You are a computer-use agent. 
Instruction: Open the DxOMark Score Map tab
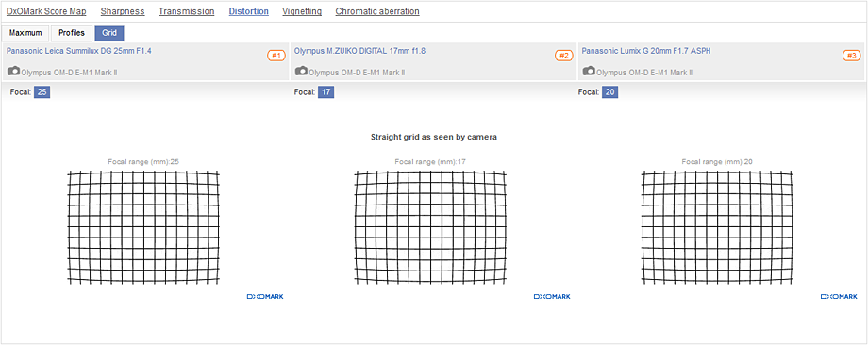pyautogui.click(x=46, y=11)
